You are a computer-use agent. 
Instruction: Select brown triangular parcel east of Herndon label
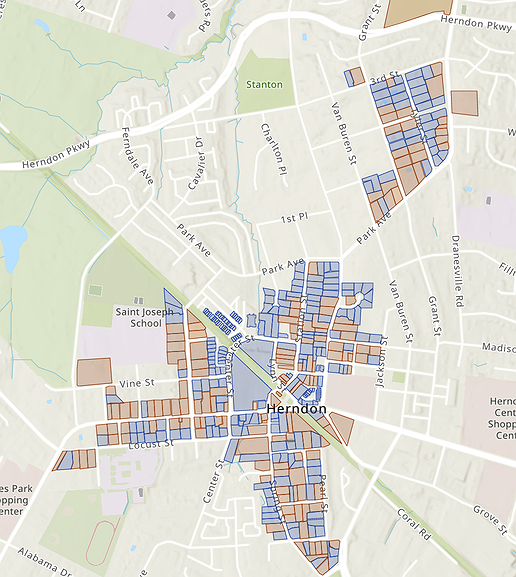point(343,426)
